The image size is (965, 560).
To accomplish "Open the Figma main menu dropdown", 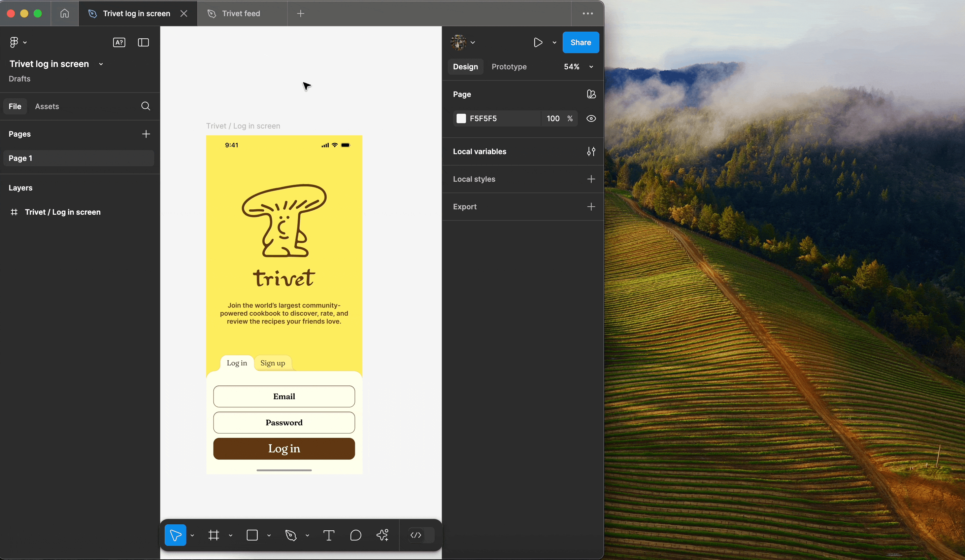I will tap(18, 42).
